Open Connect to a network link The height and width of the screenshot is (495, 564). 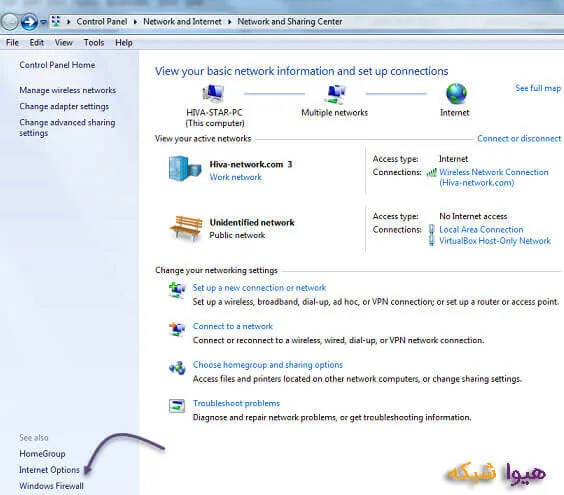233,326
